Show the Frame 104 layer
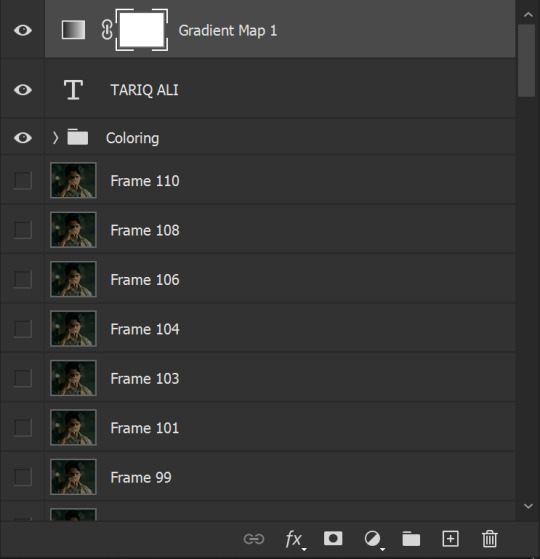Viewport: 540px width, 559px height. 23,329
